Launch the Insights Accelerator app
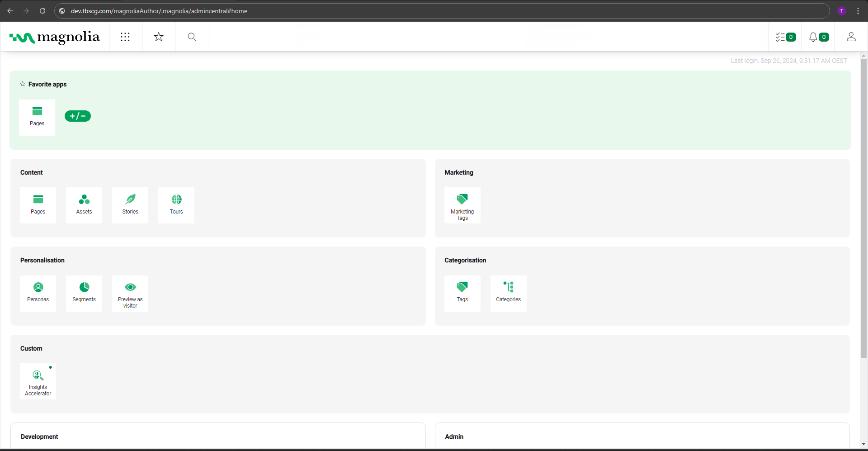The height and width of the screenshot is (451, 868). (38, 381)
